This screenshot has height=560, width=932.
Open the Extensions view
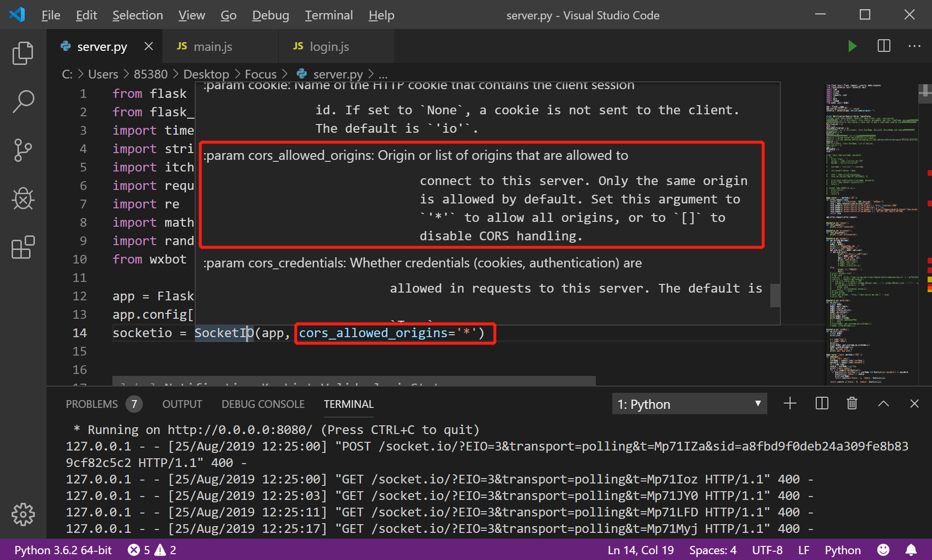tap(23, 248)
